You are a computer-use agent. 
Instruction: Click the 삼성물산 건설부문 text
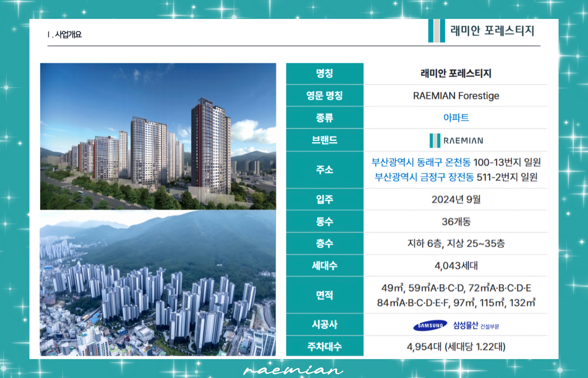tap(476, 326)
